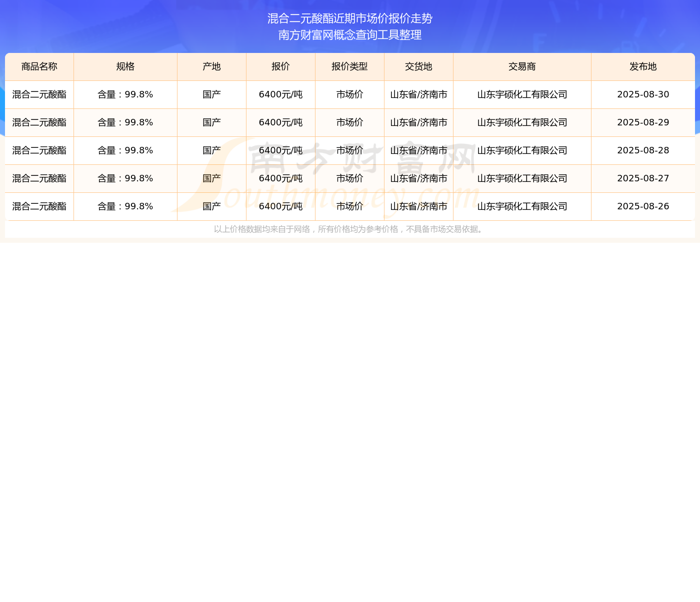This screenshot has height=602, width=700.
Task: Select the date cell 2025-08-26
Action: tap(643, 207)
